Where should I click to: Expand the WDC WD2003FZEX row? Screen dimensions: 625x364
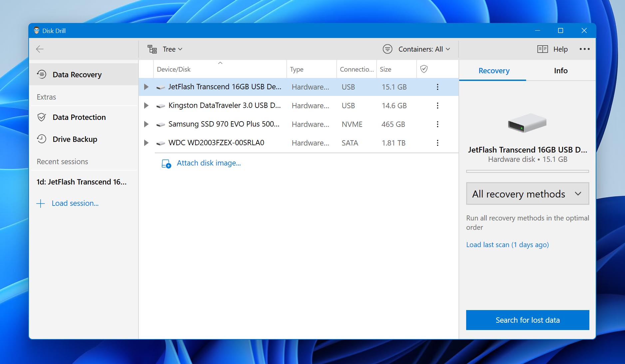(x=146, y=143)
